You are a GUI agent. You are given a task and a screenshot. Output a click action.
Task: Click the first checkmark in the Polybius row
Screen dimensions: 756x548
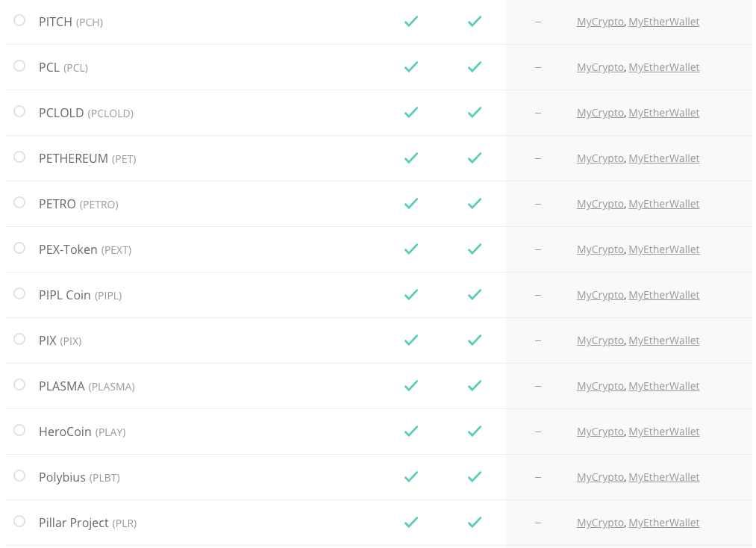pyautogui.click(x=411, y=477)
